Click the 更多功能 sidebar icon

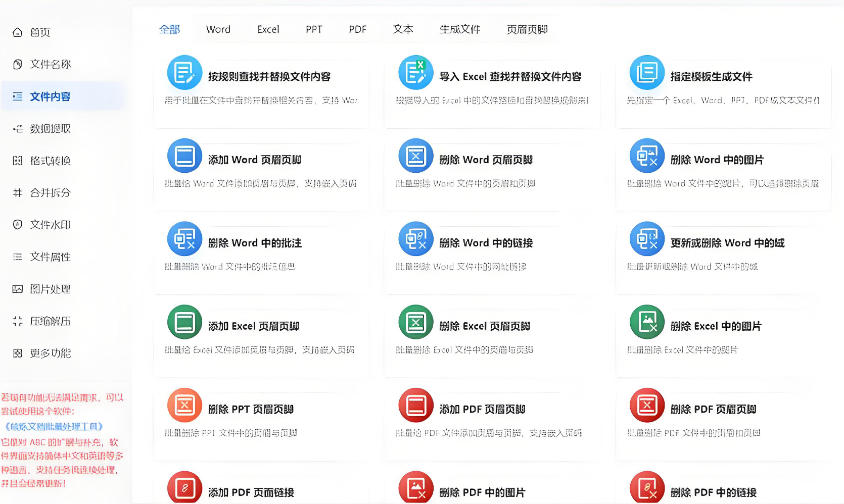click(x=18, y=353)
